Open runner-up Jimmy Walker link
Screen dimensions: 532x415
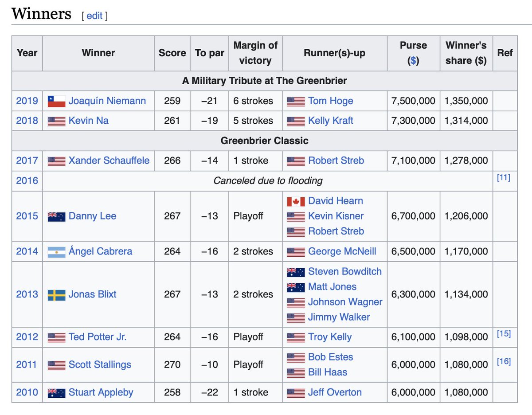click(339, 317)
